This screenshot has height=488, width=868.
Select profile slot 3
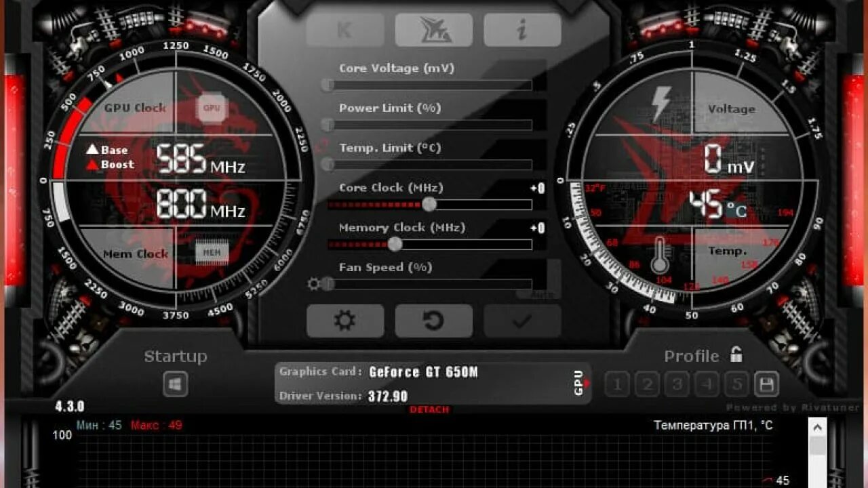[677, 385]
